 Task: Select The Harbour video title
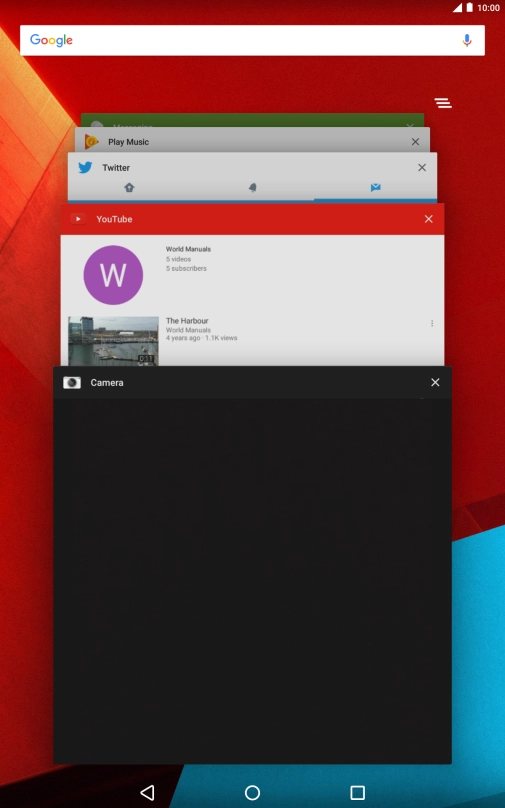click(x=187, y=321)
